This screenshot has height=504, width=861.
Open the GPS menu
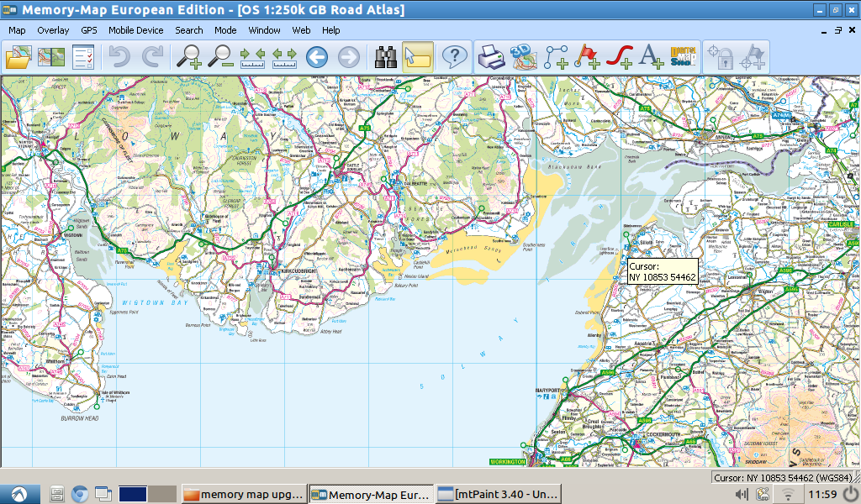point(88,30)
